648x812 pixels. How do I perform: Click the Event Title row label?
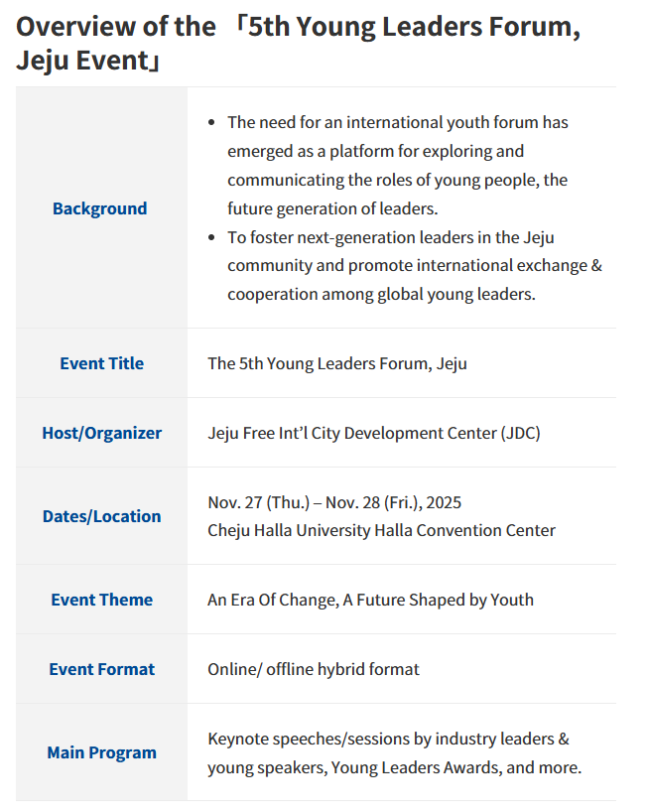point(101,363)
